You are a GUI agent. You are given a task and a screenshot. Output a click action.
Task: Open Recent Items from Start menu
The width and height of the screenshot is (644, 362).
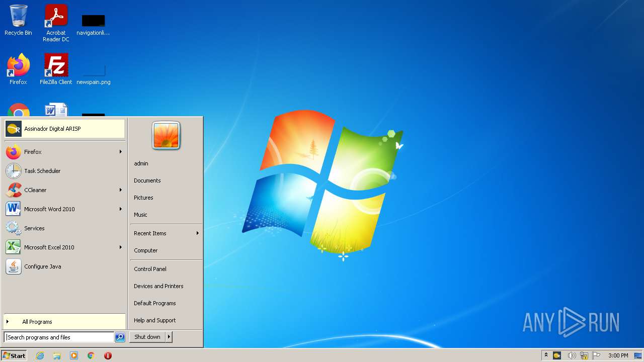166,233
